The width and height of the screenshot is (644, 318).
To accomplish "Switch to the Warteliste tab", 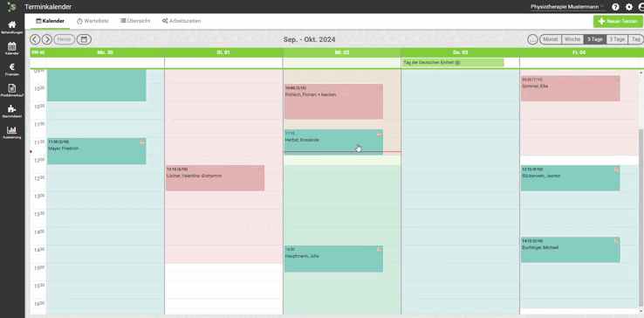I will click(92, 21).
